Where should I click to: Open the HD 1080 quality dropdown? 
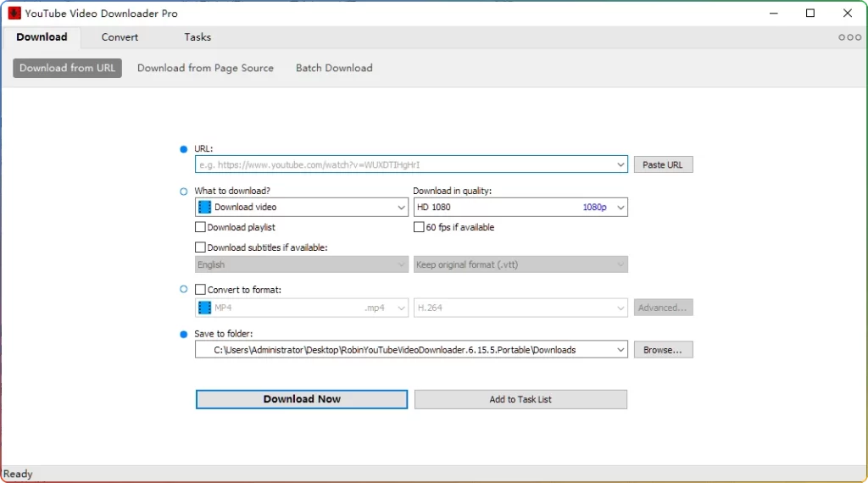click(x=520, y=207)
